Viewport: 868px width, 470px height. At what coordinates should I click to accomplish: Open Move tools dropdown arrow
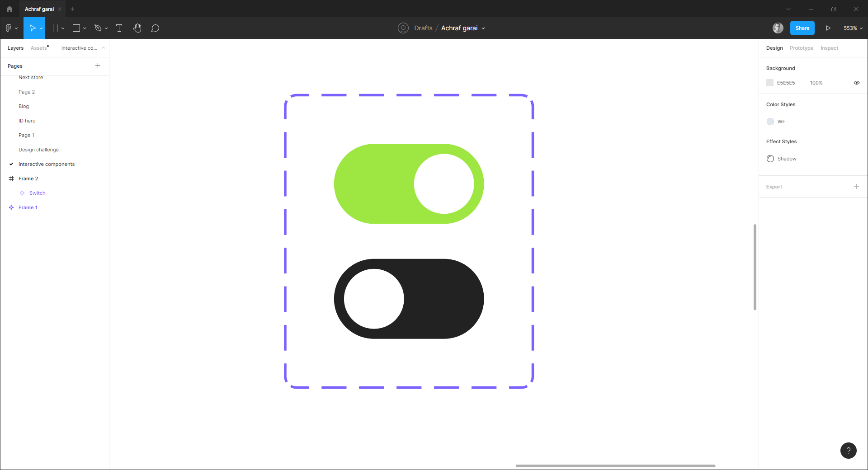[x=41, y=28]
